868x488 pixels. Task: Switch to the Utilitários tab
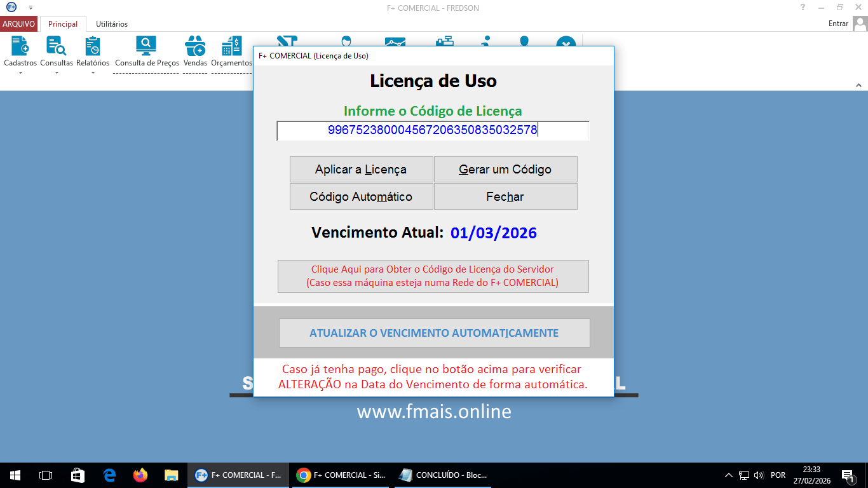click(x=112, y=24)
